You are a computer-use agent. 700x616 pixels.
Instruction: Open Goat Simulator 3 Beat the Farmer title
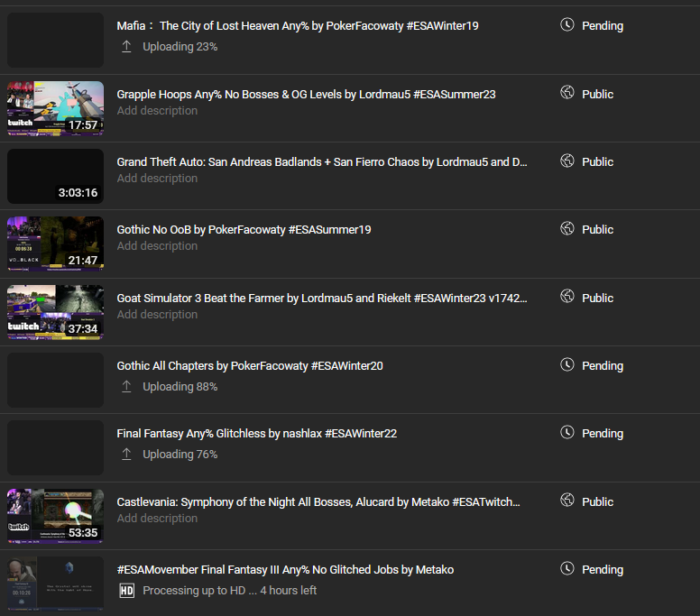coord(322,299)
